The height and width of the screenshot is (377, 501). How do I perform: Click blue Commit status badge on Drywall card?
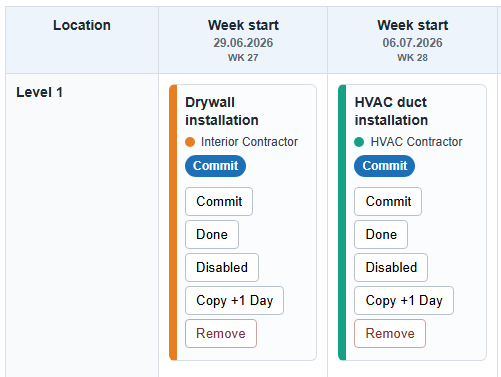(215, 166)
